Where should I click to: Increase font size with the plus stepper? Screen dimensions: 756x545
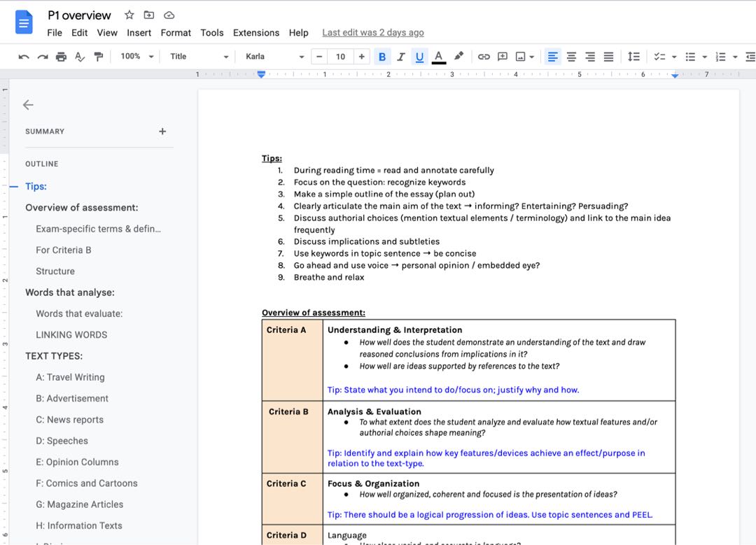coord(362,56)
